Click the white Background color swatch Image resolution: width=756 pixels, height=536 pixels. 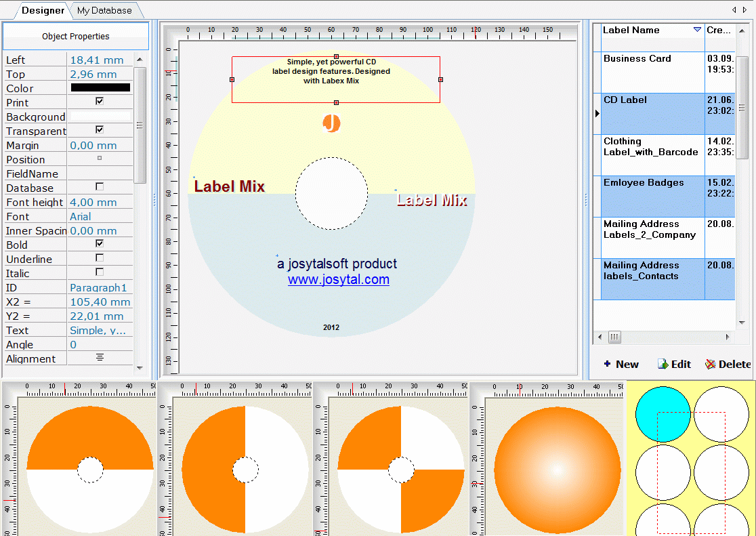[100, 117]
